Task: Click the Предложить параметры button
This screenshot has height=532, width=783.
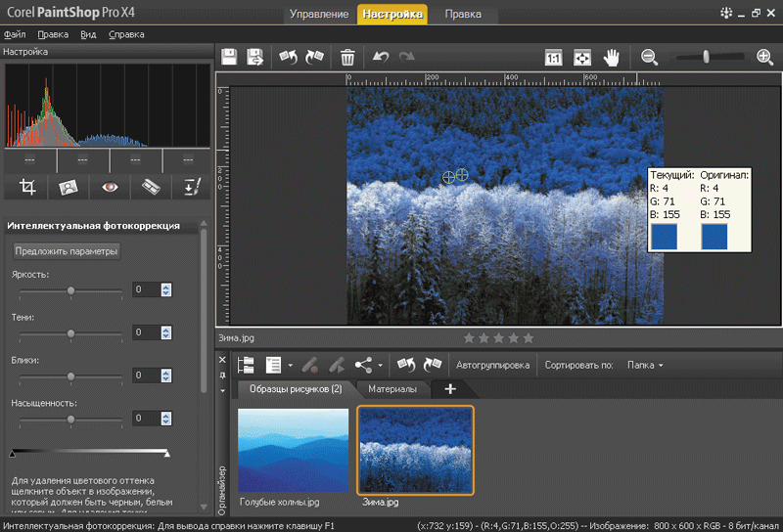Action: click(67, 251)
